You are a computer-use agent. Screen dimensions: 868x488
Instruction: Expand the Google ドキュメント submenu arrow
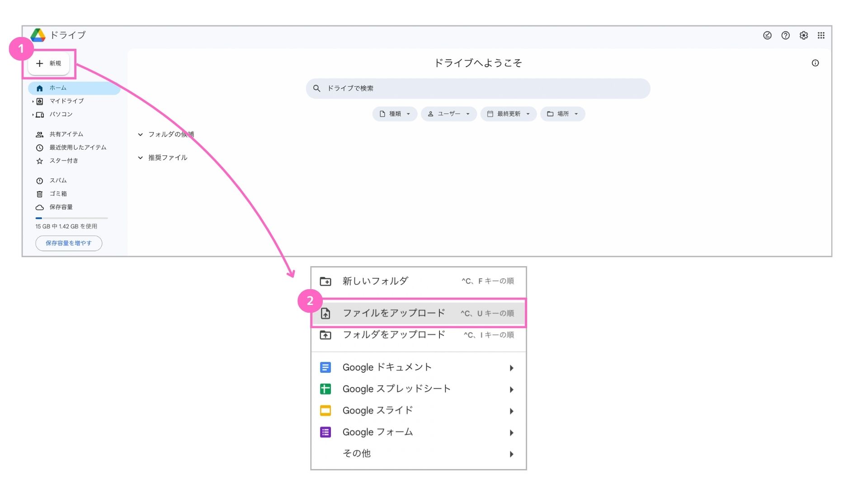tap(511, 368)
